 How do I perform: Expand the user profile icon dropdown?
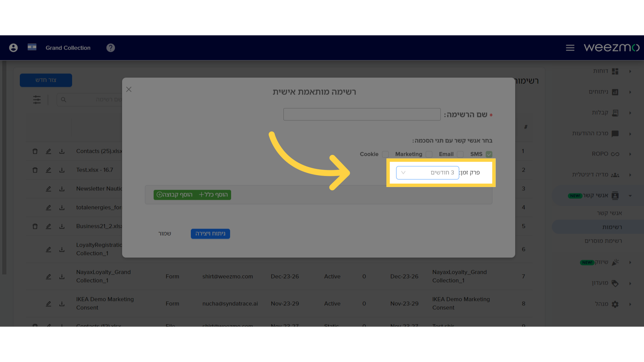(13, 47)
